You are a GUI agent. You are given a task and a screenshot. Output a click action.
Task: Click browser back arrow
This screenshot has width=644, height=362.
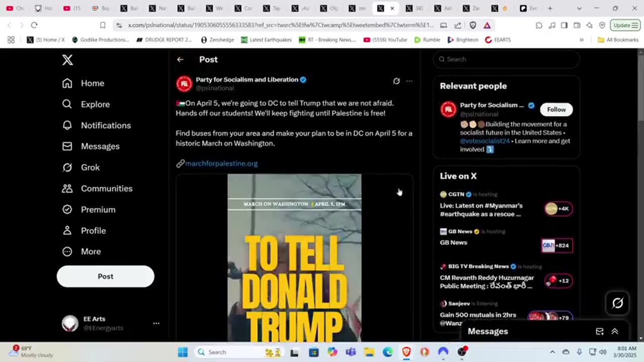(x=9, y=25)
